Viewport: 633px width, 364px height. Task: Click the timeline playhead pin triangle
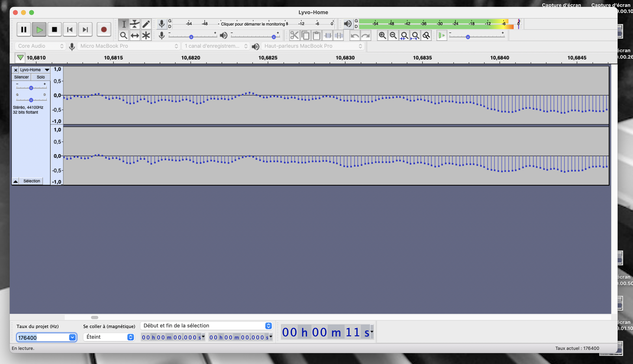(20, 57)
